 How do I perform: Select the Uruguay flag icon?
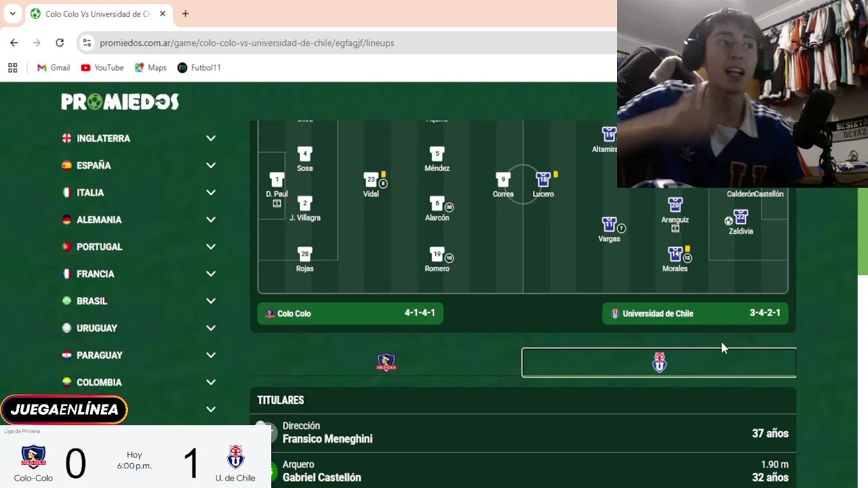pos(66,328)
